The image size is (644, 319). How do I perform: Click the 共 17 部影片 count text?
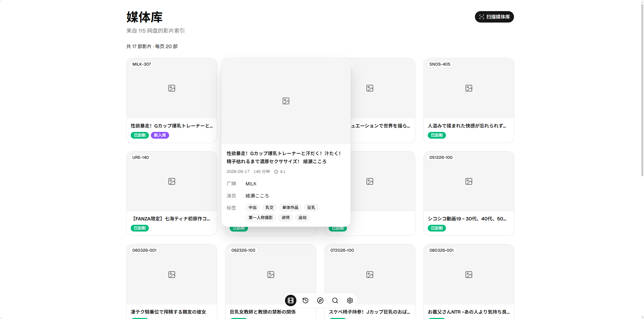[x=139, y=46]
